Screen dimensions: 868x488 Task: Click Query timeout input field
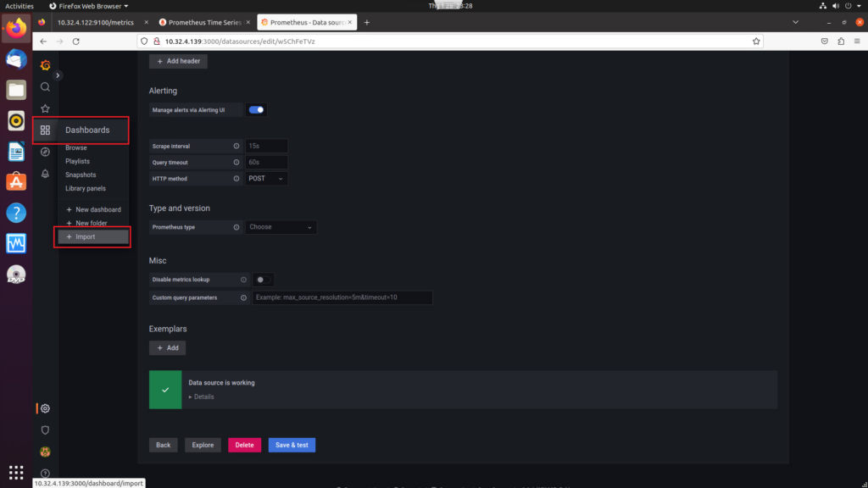[x=266, y=162]
